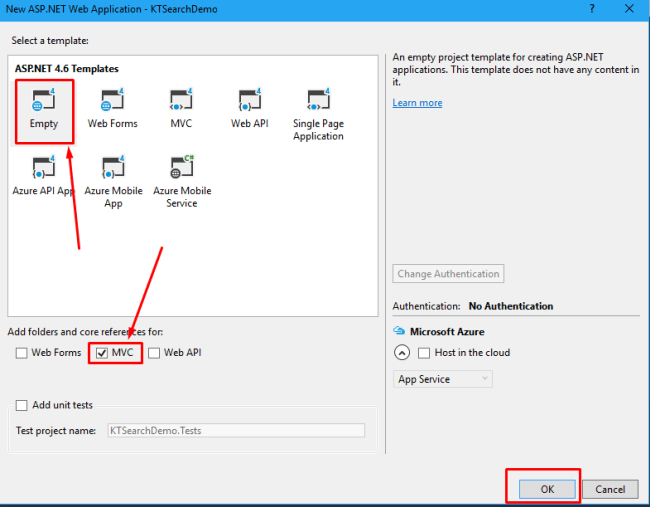Click the No Authentication text
The width and height of the screenshot is (650, 507).
[x=511, y=306]
